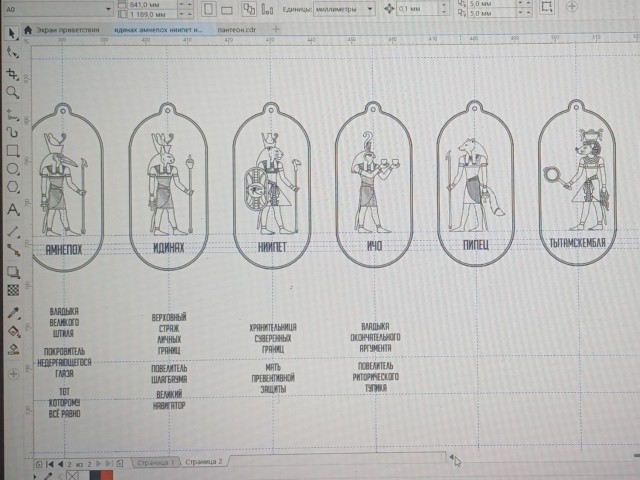Select the Interactive Fill bucket tool
Viewport: 640px width, 480px height.
coord(14,331)
